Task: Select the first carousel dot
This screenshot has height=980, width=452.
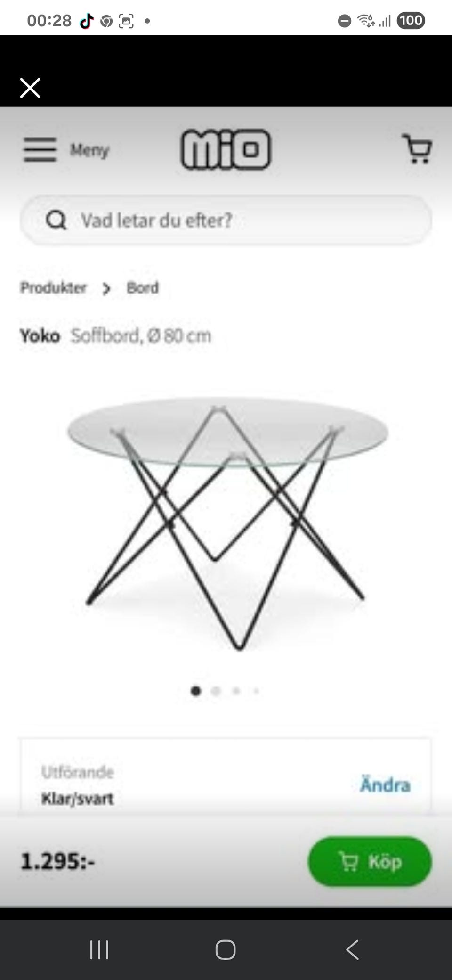Action: coord(196,691)
